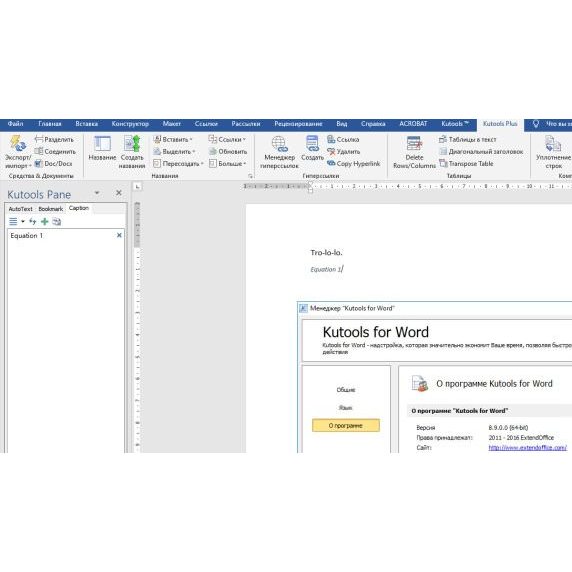Click the list view icon in Kutools Pane

point(13,221)
